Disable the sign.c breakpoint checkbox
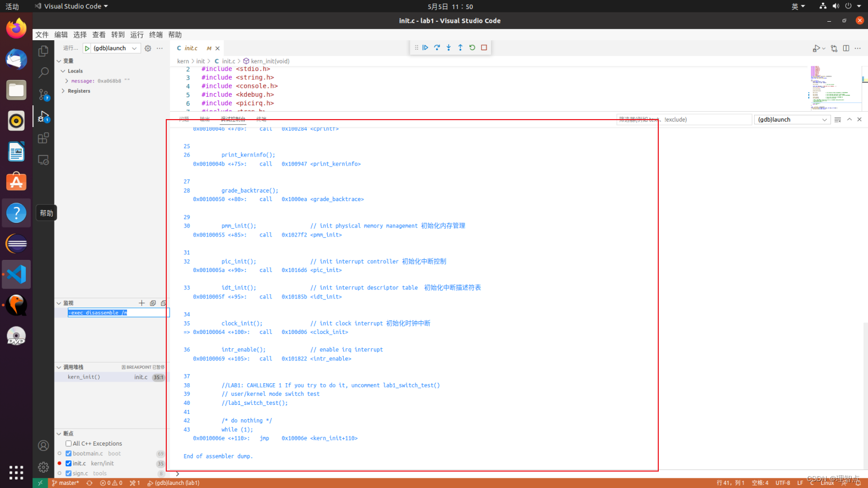The height and width of the screenshot is (488, 868). coord(68,474)
